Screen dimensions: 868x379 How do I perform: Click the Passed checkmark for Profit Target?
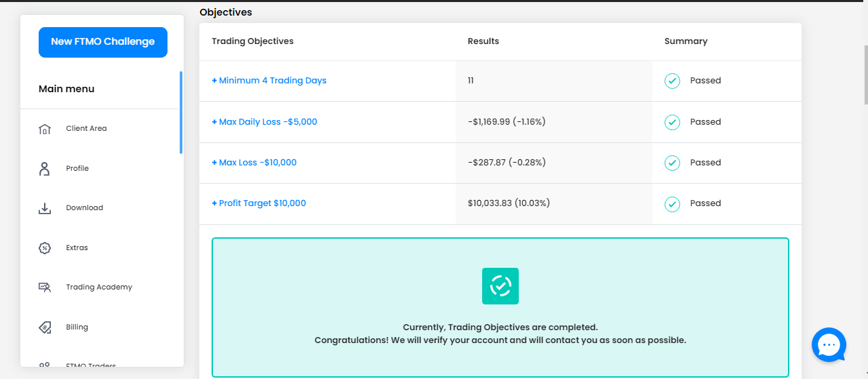672,203
